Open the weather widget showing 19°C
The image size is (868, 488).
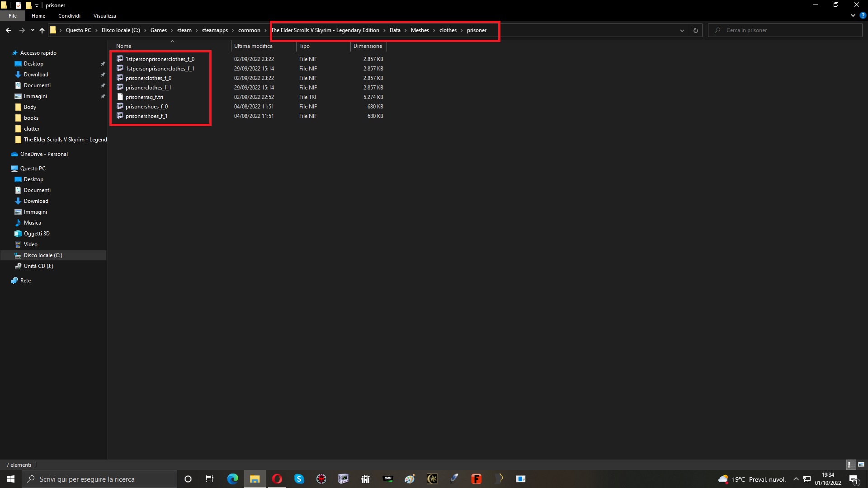click(x=752, y=479)
